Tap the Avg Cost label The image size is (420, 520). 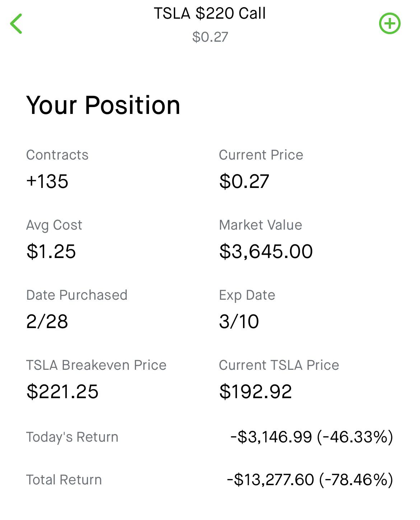coord(54,225)
